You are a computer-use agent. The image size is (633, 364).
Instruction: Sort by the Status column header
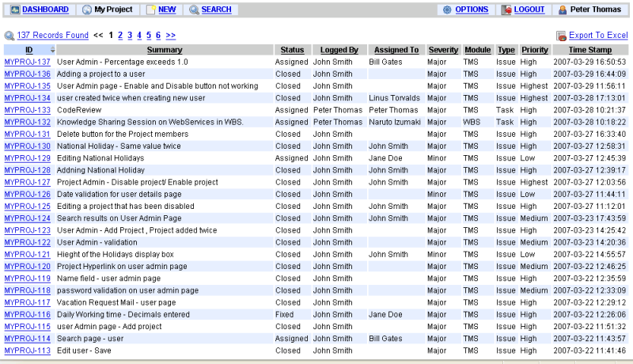tap(292, 50)
